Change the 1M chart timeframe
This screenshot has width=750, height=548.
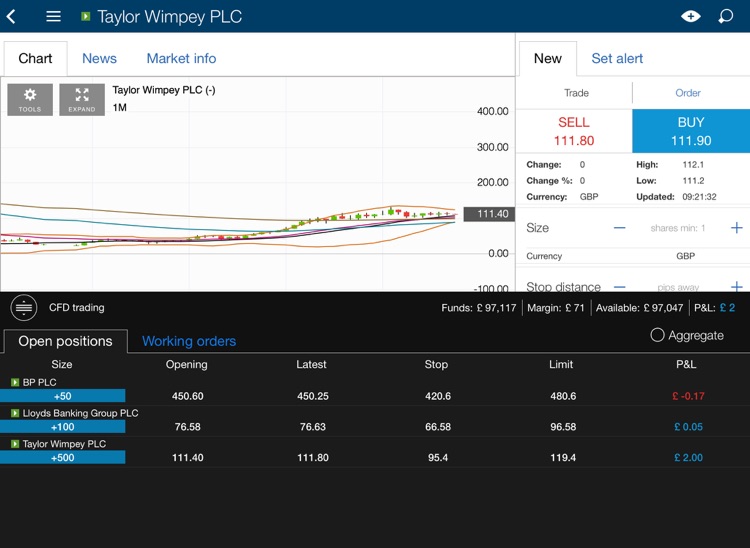[x=120, y=107]
